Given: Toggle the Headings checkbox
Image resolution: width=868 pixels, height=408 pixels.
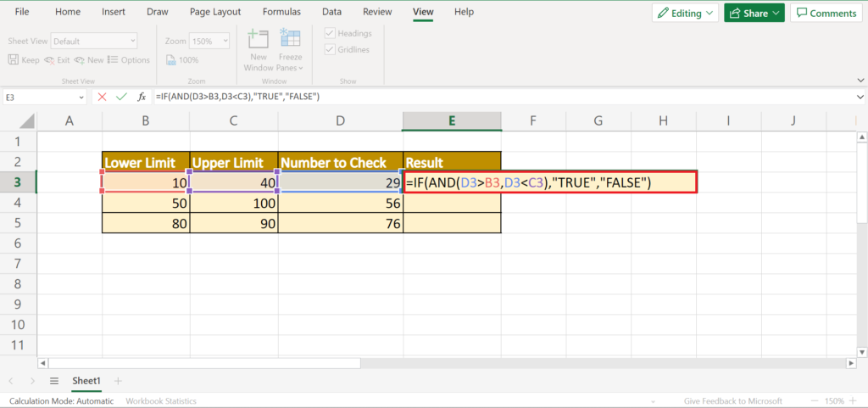Looking at the screenshot, I should pos(331,33).
